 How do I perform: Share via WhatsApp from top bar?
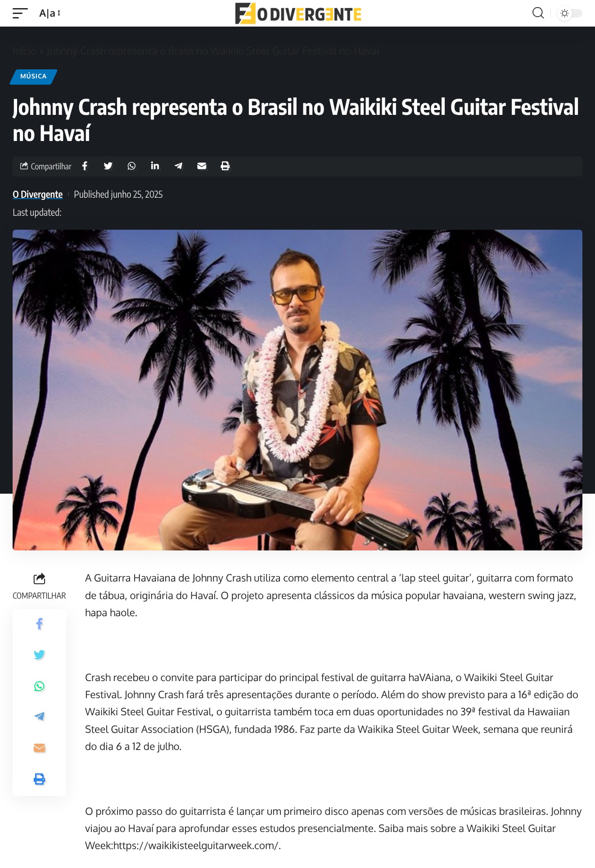tap(131, 166)
